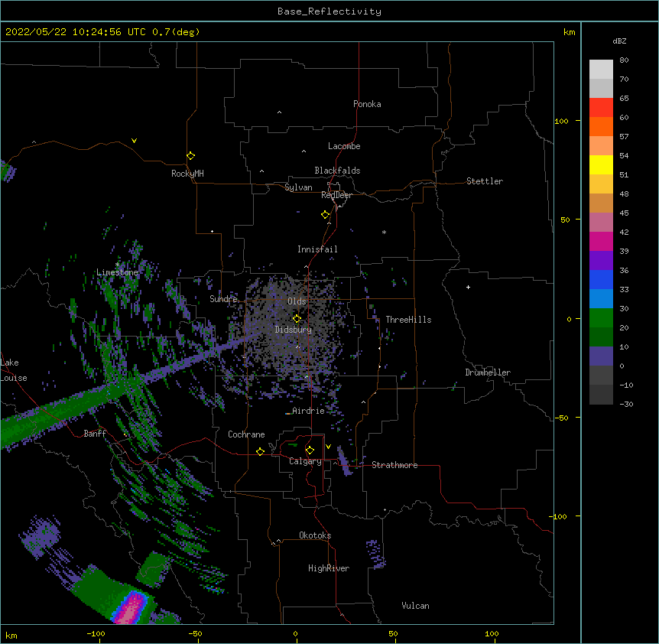Screen dimensions: 659x644
Task: Click the -100 tick label on the bottom axis
Action: pos(96,633)
